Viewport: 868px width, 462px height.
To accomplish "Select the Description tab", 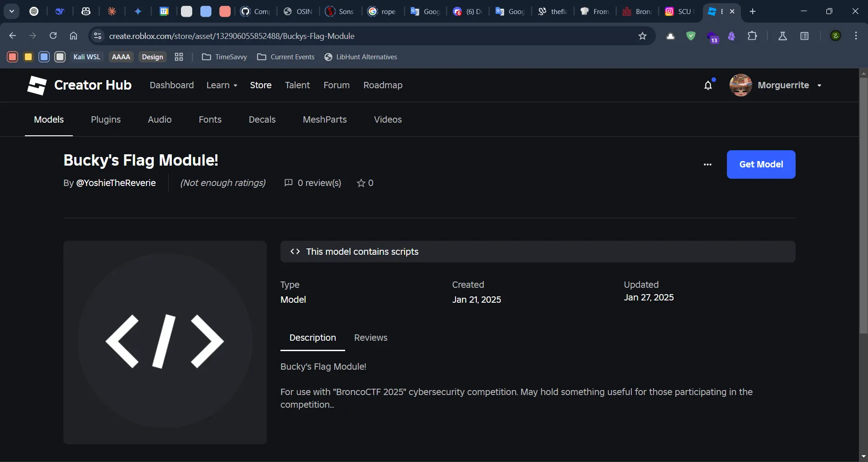I will (x=313, y=338).
